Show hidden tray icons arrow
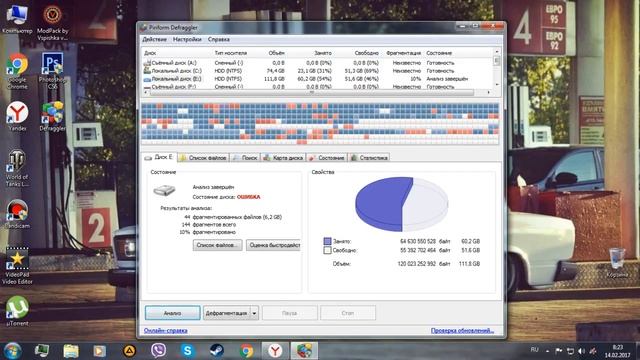 (x=547, y=351)
